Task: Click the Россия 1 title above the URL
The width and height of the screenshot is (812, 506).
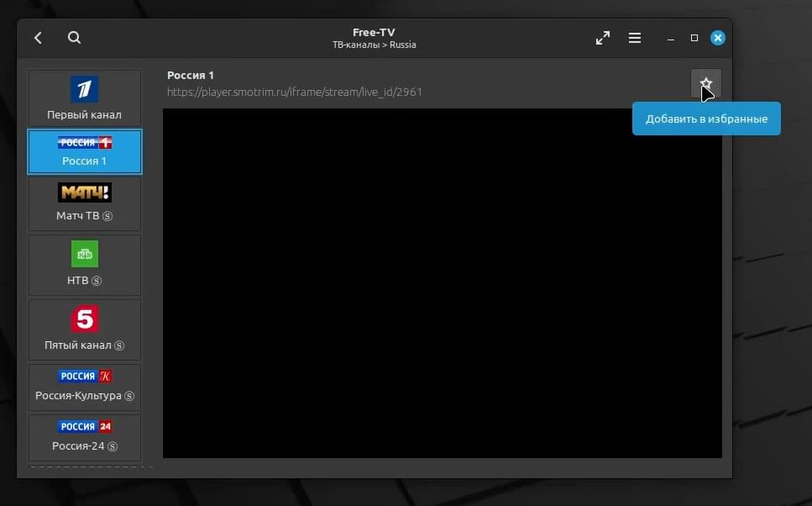Action: click(x=191, y=75)
